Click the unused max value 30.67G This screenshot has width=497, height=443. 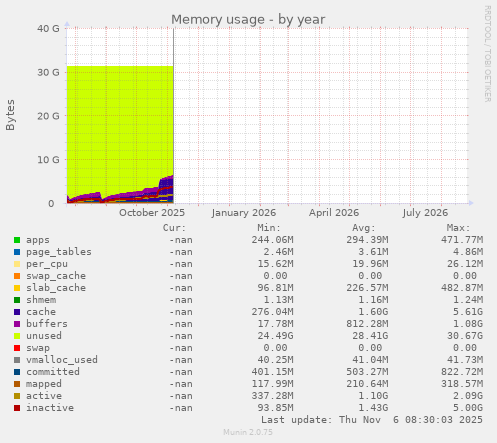pyautogui.click(x=465, y=336)
